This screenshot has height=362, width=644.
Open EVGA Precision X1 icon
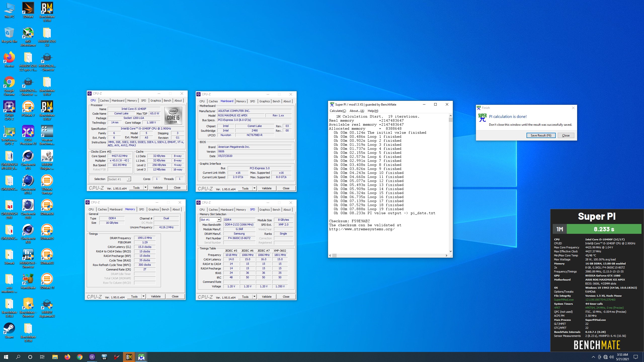(28, 135)
